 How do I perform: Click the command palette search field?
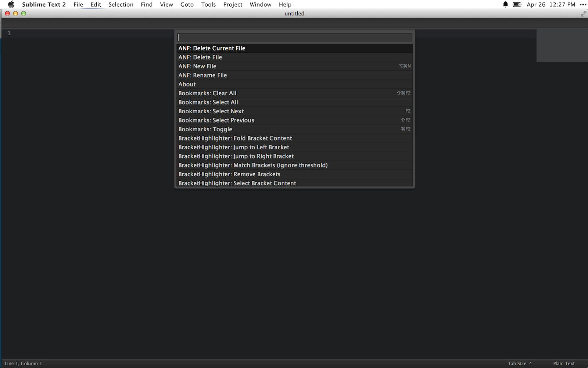(x=294, y=38)
